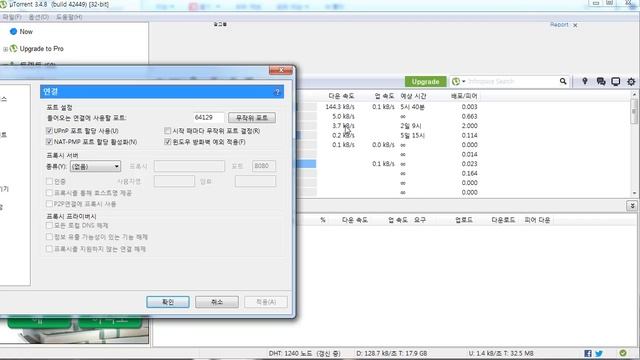Collapse the detail pane with double-chevron button
This screenshot has height=360, width=640.
coord(632,206)
